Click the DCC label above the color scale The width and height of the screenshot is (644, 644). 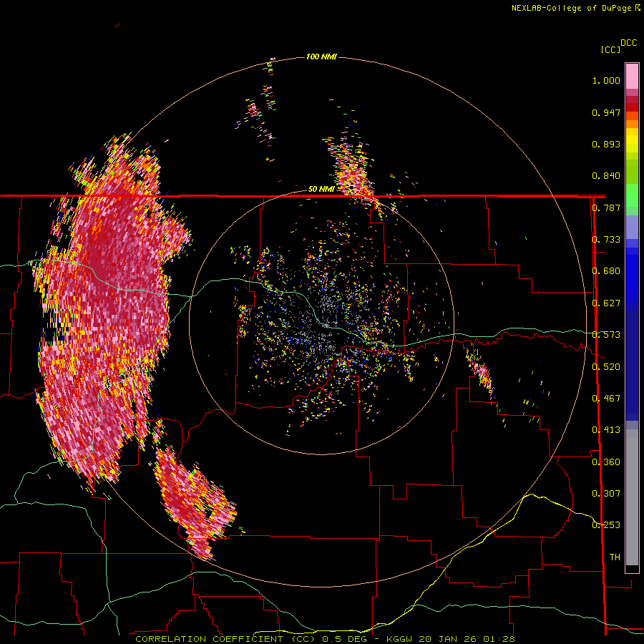pos(628,43)
